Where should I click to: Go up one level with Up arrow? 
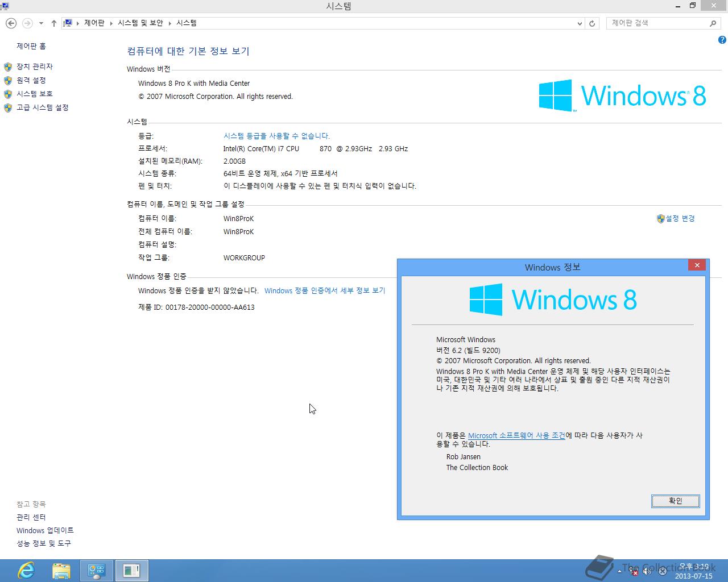(x=53, y=23)
